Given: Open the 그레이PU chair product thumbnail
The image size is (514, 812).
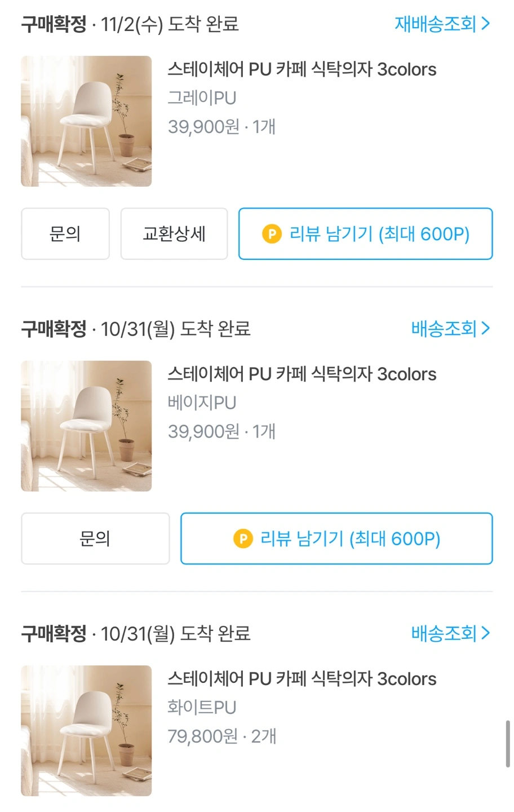Looking at the screenshot, I should coord(86,121).
